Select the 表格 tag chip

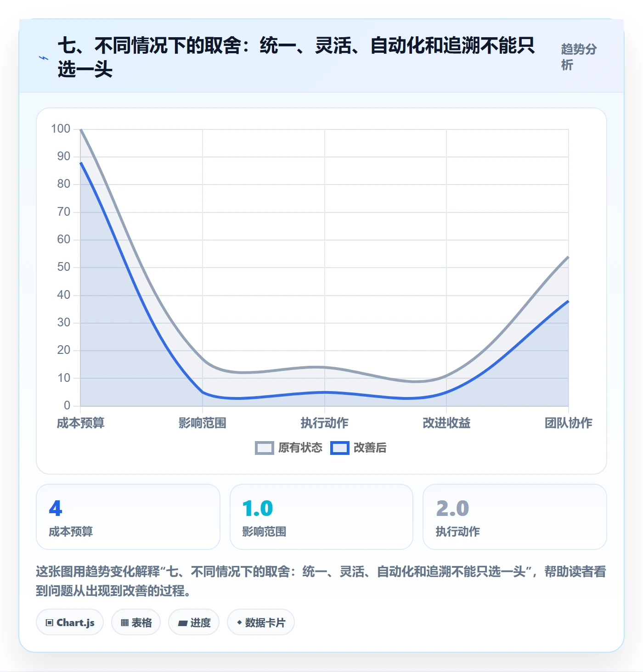click(x=136, y=622)
